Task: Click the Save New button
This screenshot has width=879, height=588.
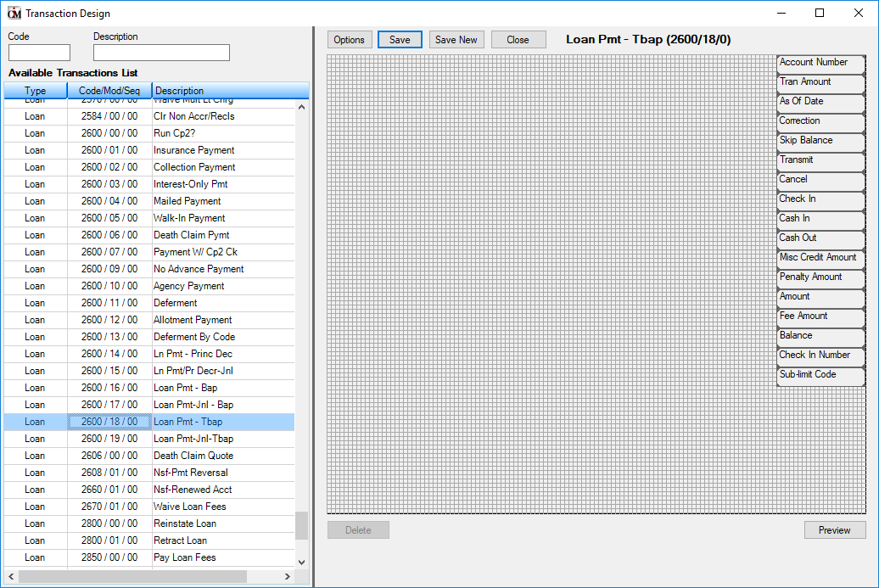Action: pos(456,39)
